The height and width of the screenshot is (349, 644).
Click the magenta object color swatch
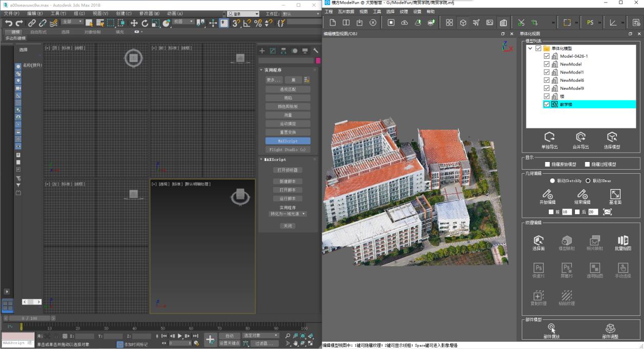(x=318, y=61)
